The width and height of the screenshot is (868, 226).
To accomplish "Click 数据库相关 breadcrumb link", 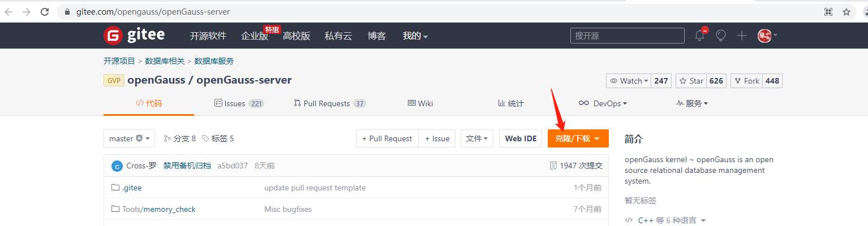I will point(165,61).
